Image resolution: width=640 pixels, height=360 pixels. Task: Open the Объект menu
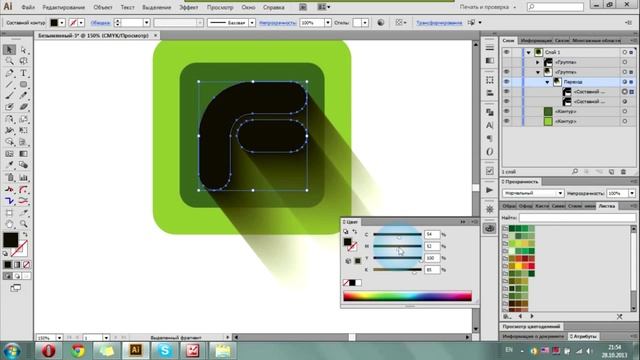click(x=103, y=7)
